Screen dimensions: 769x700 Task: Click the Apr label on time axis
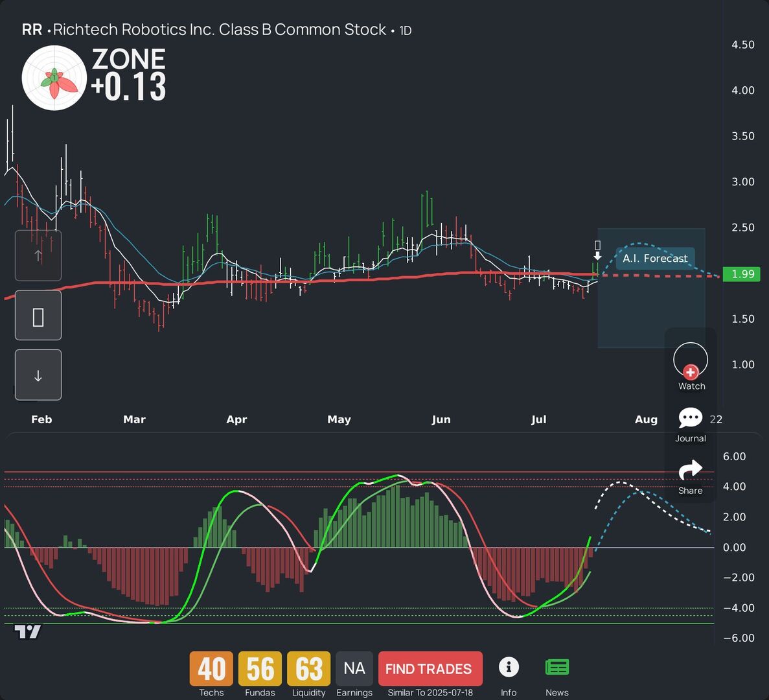click(236, 419)
